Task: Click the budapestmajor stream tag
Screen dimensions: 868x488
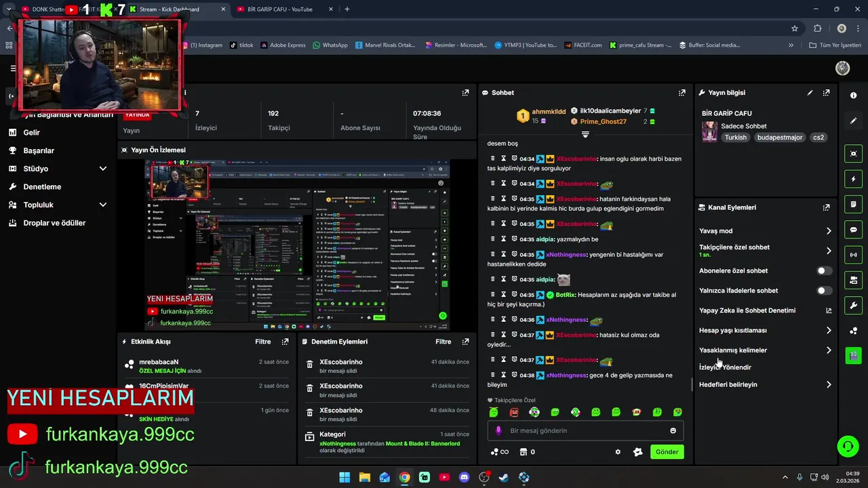Action: pyautogui.click(x=779, y=138)
